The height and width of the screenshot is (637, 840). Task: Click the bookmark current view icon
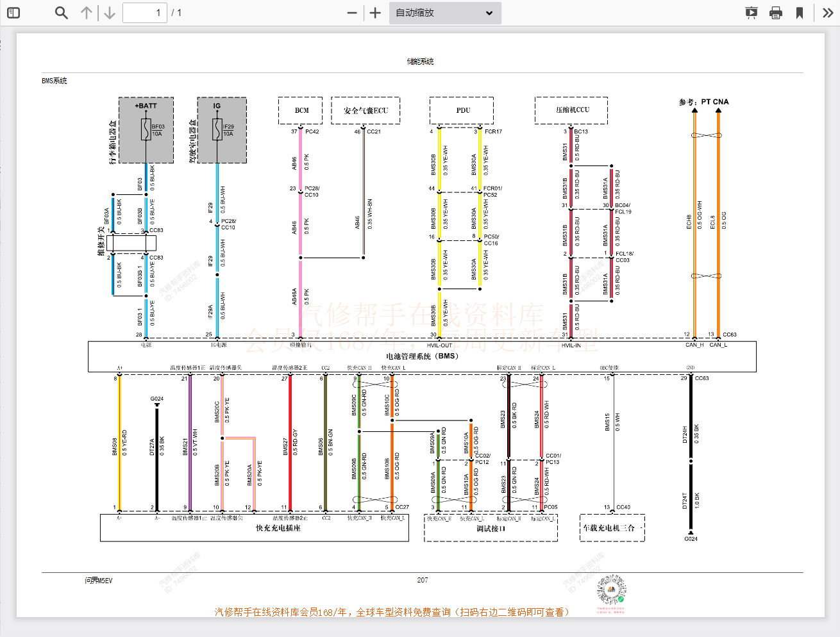coord(800,13)
